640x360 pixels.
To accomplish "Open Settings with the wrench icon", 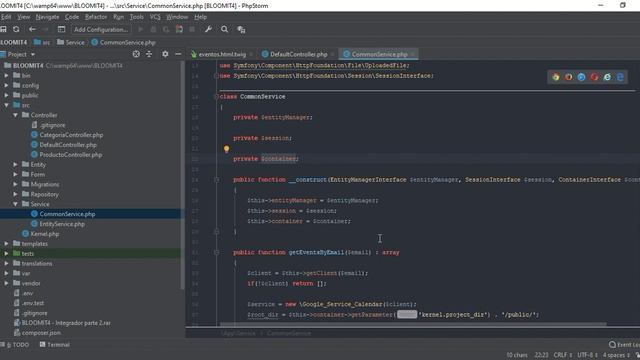I will 208,29.
